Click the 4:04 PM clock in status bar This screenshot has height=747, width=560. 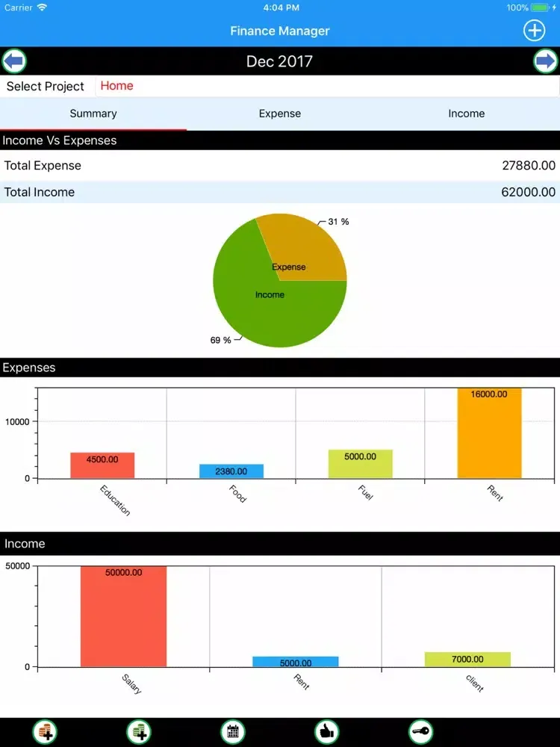point(281,7)
